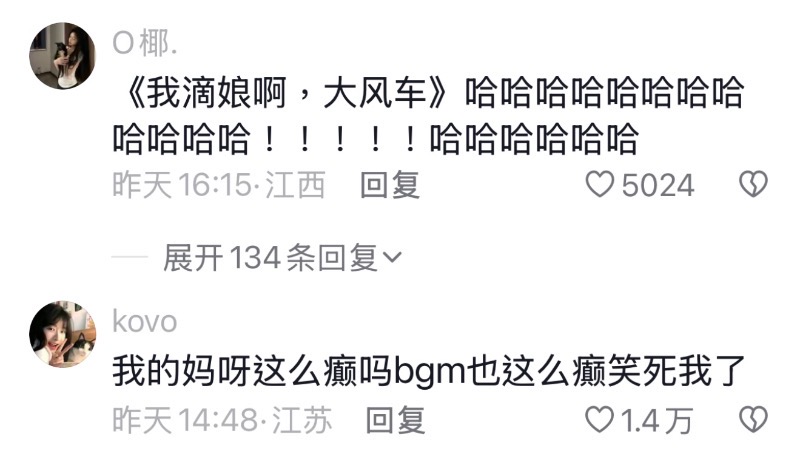Select the comment text 我的妈呀这么癫吗bgm也这么癫笑死我了
This screenshot has height=462, width=800.
(429, 372)
